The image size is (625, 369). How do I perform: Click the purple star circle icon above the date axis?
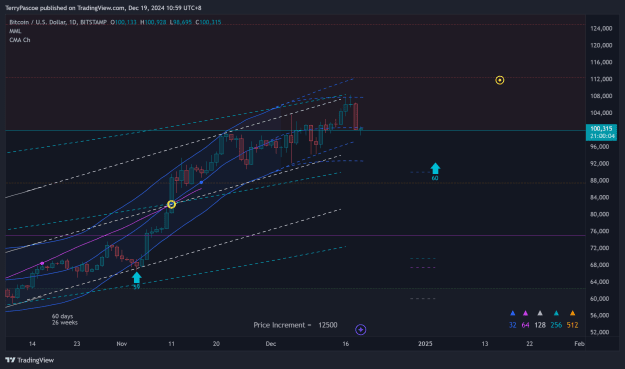[360, 330]
